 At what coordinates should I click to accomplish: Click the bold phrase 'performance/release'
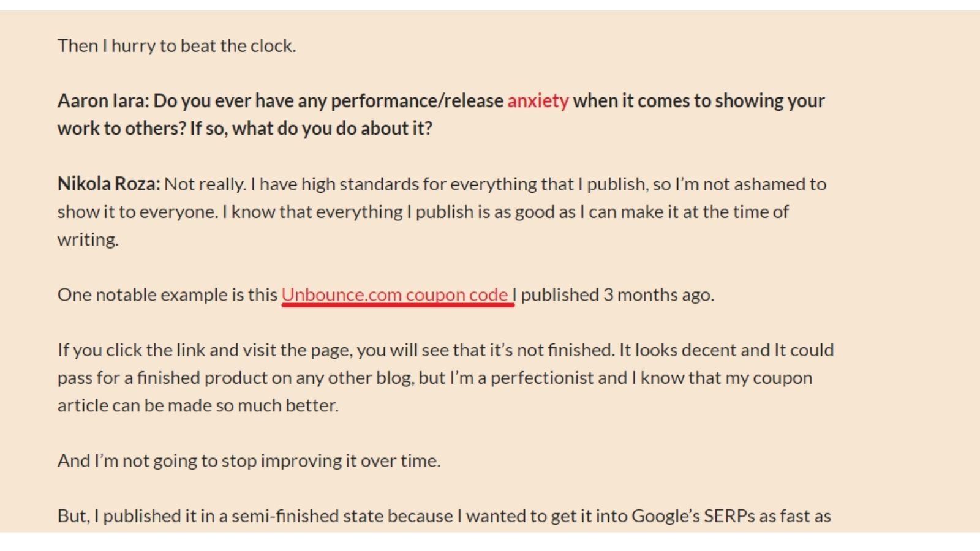point(417,101)
